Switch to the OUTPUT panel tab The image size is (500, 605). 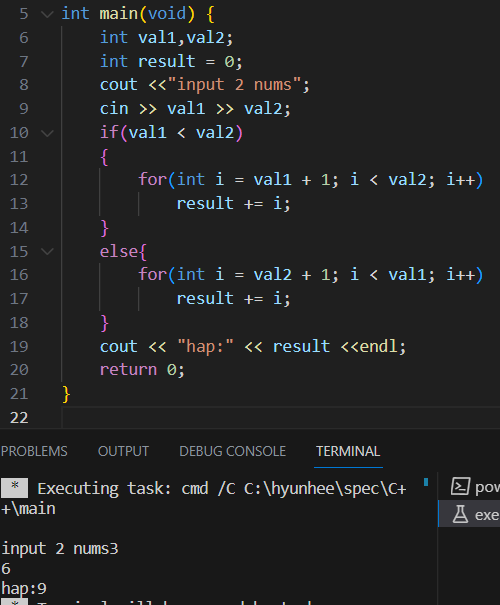coord(123,451)
